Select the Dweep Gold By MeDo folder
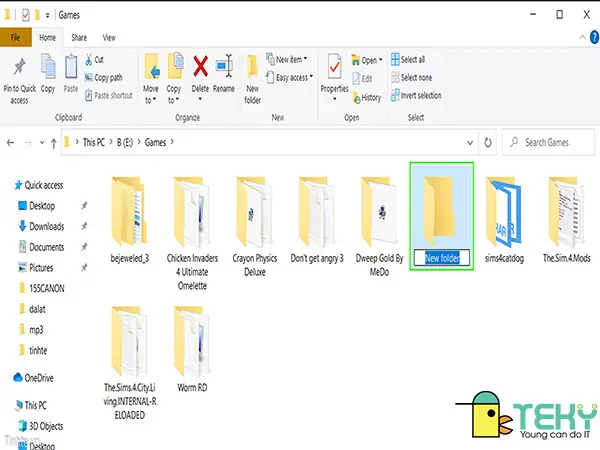Image resolution: width=600 pixels, height=450 pixels. click(379, 227)
